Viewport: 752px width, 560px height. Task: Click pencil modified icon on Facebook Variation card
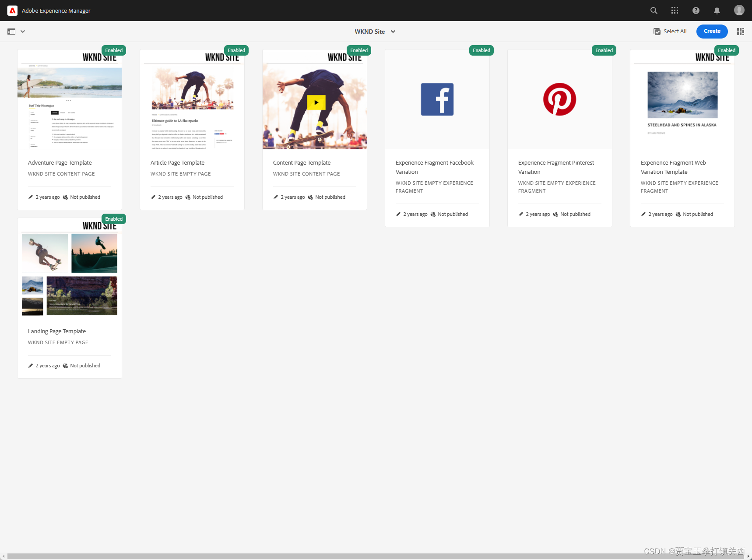click(x=398, y=214)
